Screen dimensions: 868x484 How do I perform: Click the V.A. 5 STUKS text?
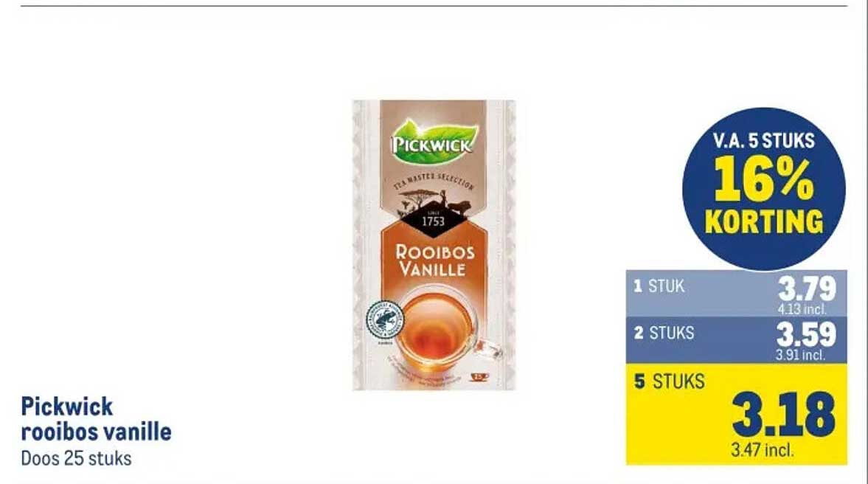point(764,141)
